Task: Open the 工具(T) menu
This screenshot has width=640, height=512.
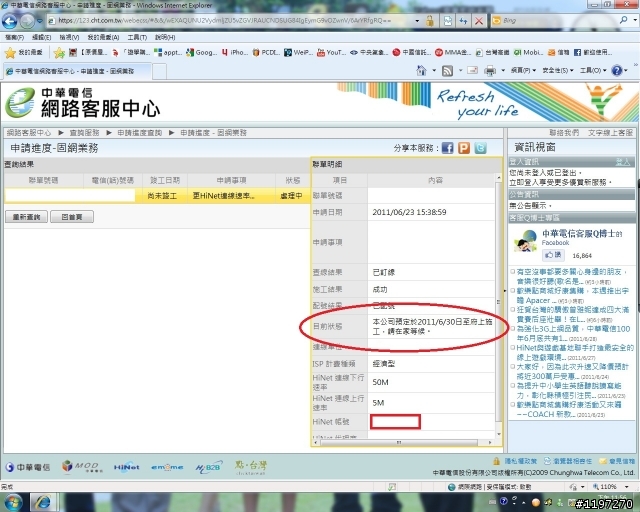Action: point(137,37)
